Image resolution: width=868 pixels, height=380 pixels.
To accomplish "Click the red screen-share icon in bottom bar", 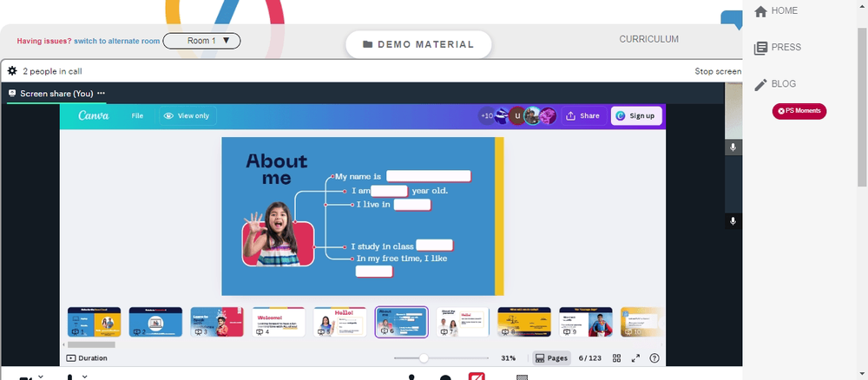I will click(x=477, y=377).
